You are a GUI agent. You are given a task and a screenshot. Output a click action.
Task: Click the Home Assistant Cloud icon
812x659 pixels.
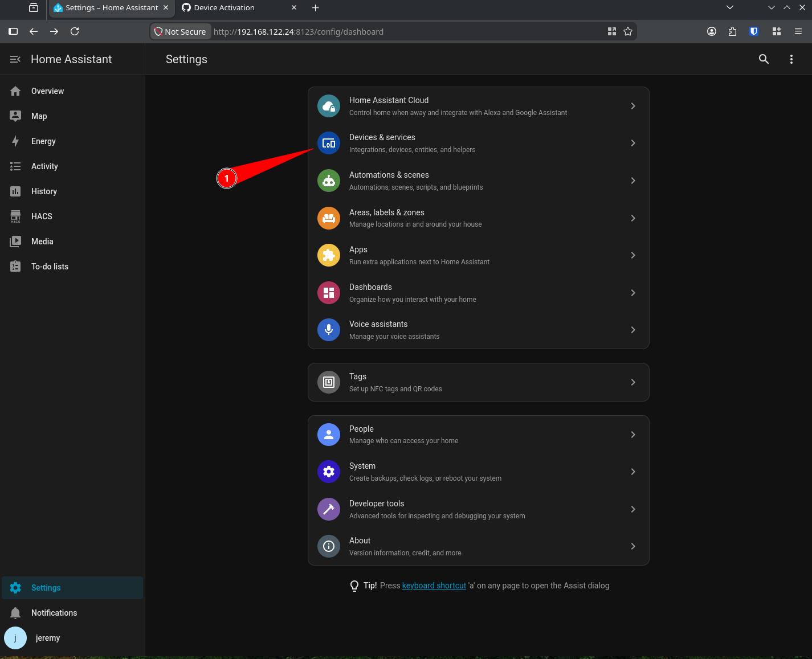329,106
